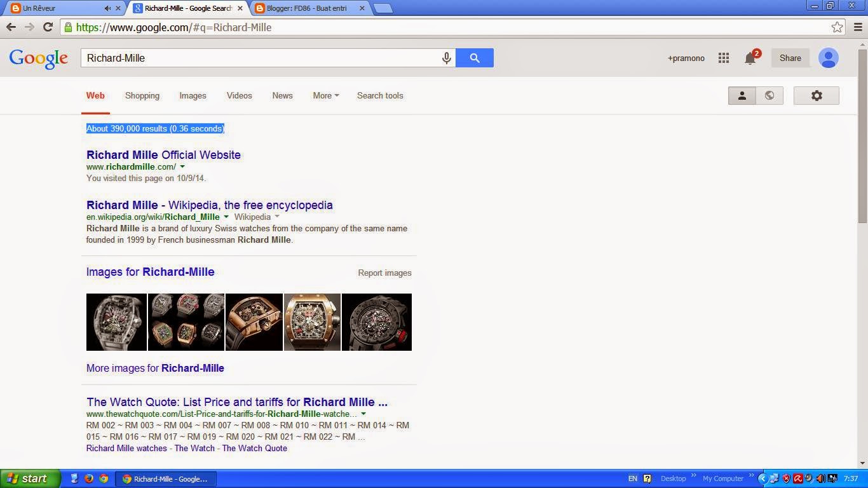Open the rose gold watch side-view thumbnail
The image size is (868, 488).
click(x=254, y=322)
